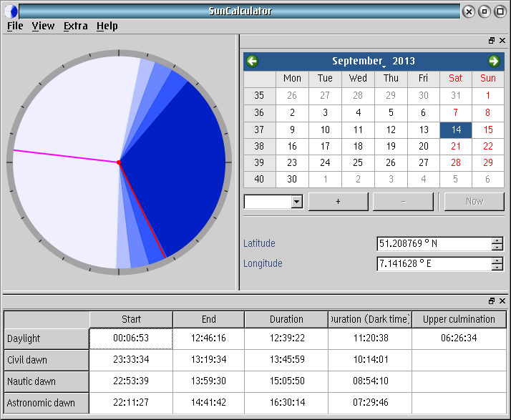Increase latitude with the up spinner
This screenshot has height=420, width=511.
coord(497,240)
